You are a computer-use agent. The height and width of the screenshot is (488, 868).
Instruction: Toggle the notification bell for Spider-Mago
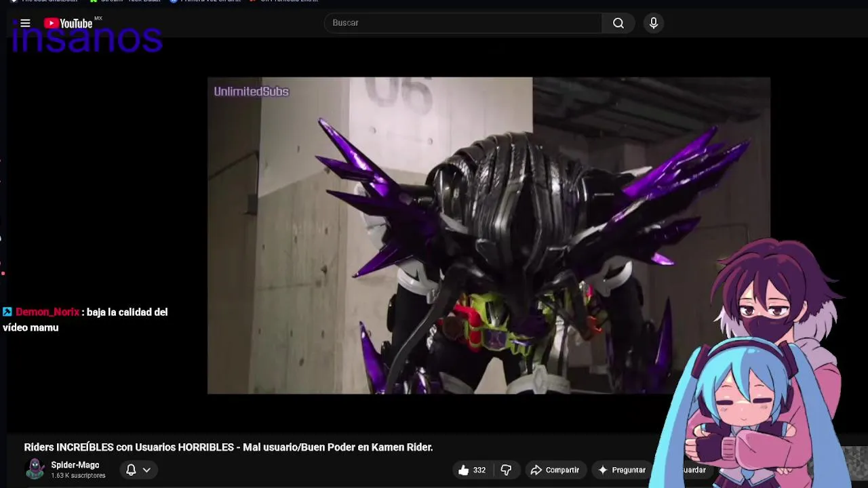click(131, 469)
